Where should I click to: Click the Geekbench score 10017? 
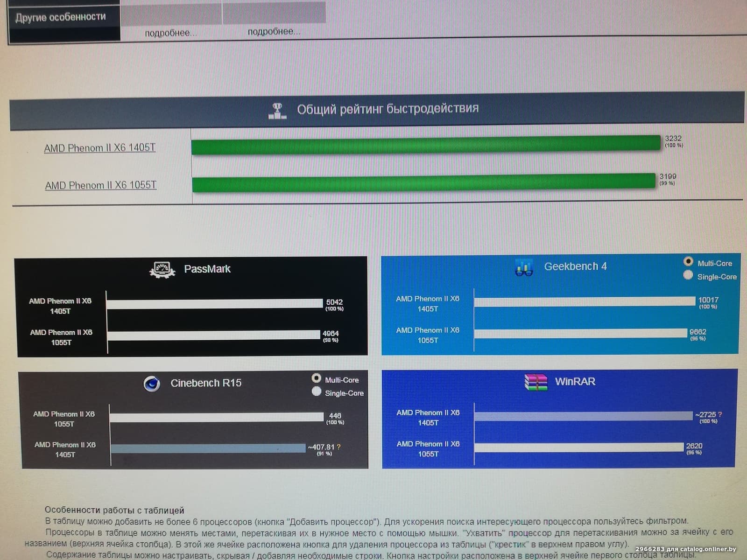[x=708, y=300]
